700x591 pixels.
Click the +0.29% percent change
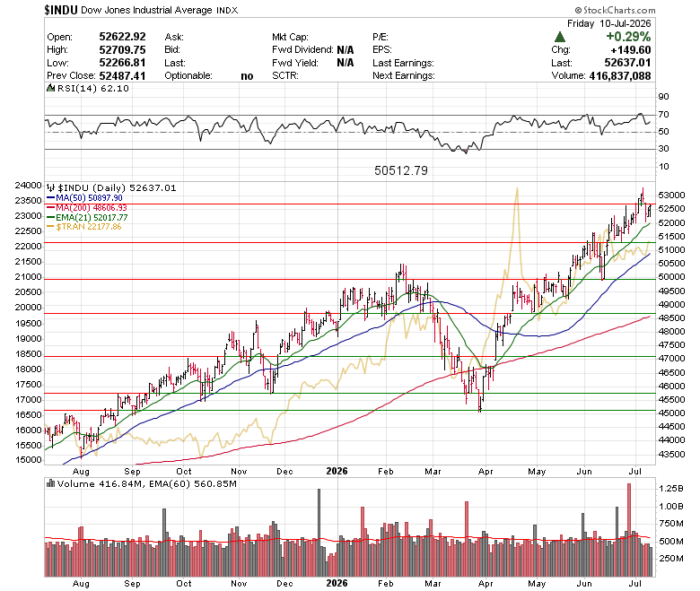coord(628,37)
